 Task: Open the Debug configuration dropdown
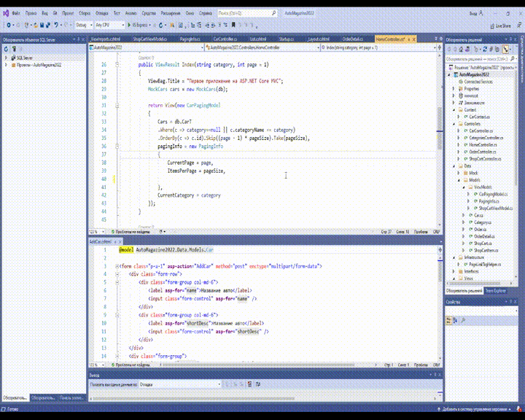84,25
